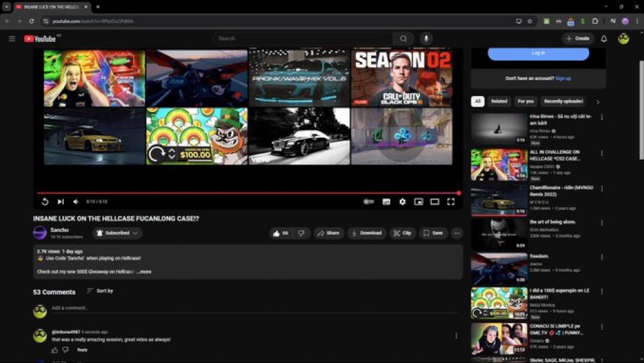Start voice search with microphone icon
644x363 pixels.
[426, 39]
